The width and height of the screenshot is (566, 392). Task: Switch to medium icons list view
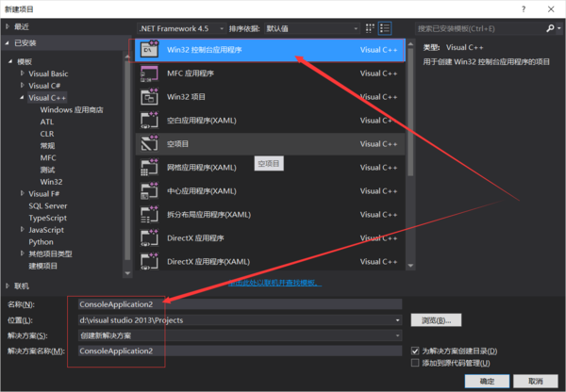click(385, 28)
